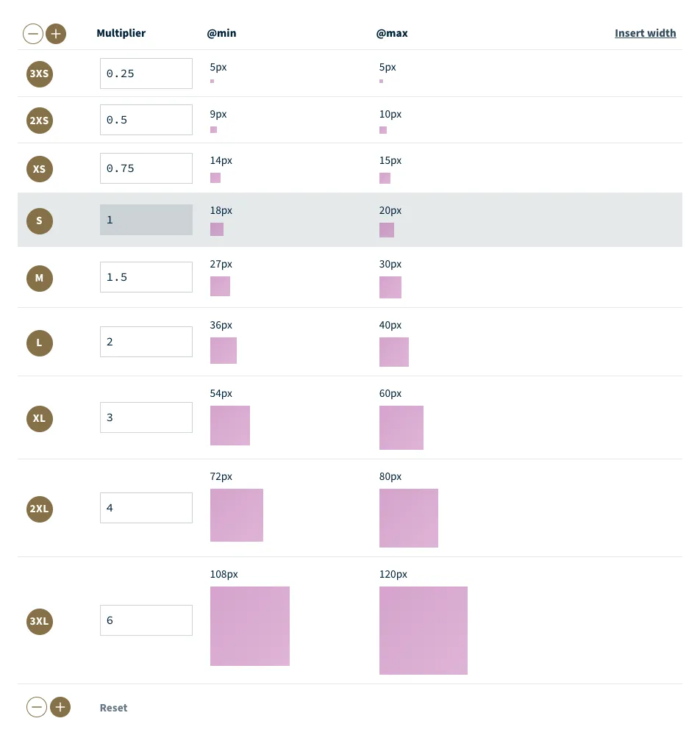The image size is (700, 746).
Task: Select the XS size badge
Action: point(40,168)
